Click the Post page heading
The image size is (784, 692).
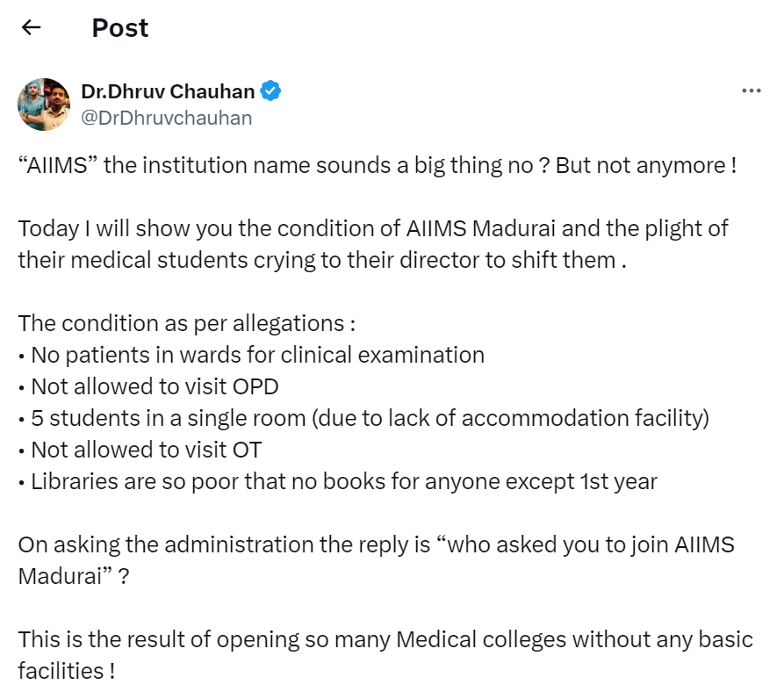click(120, 27)
